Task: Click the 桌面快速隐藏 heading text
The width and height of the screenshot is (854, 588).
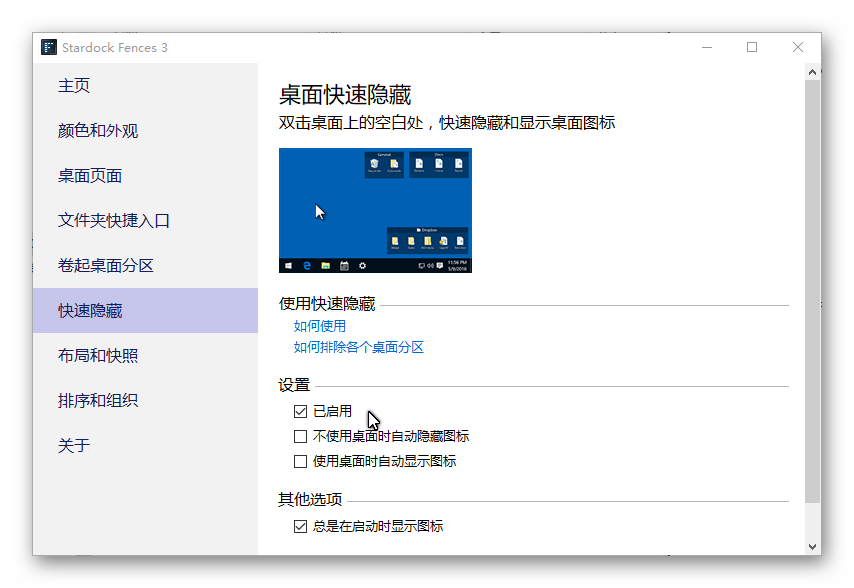Action: point(345,95)
